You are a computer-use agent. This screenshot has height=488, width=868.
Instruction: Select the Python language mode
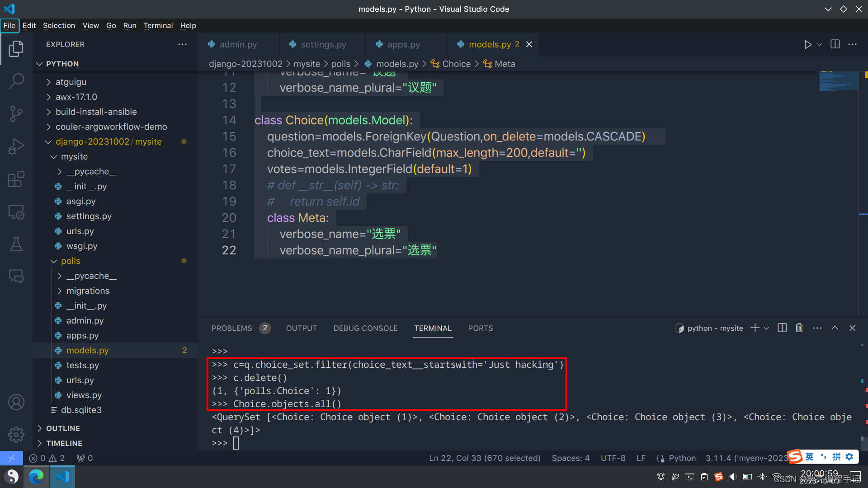tap(682, 458)
